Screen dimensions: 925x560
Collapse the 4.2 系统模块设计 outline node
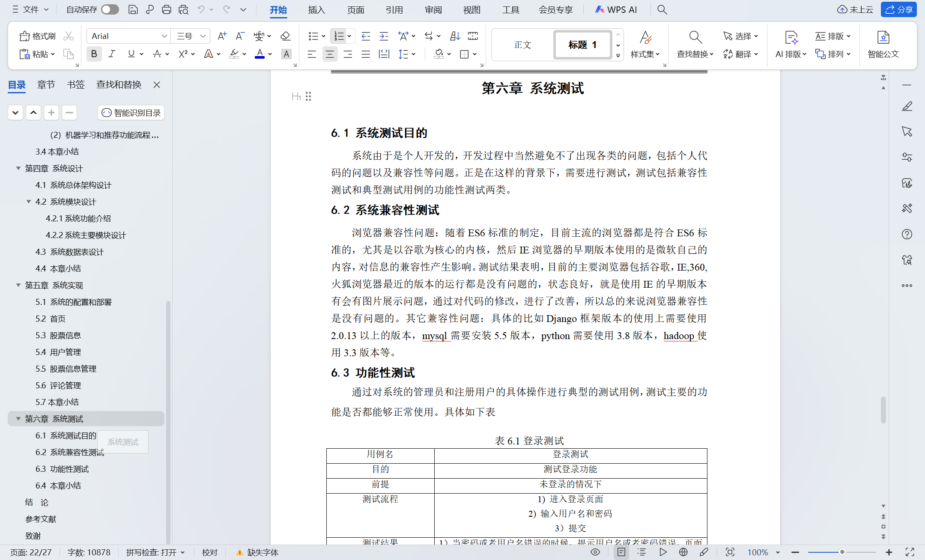click(x=29, y=202)
